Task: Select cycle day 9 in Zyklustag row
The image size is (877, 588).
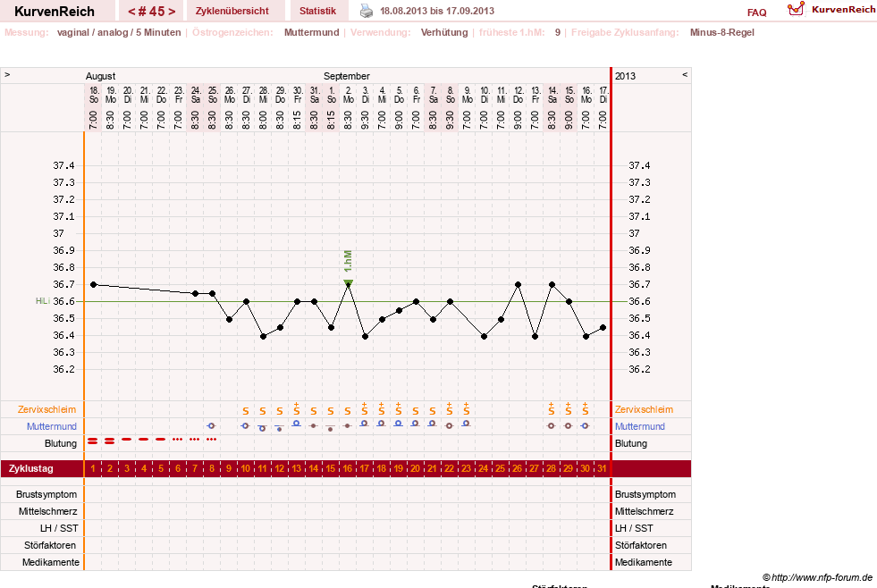Action: (229, 468)
